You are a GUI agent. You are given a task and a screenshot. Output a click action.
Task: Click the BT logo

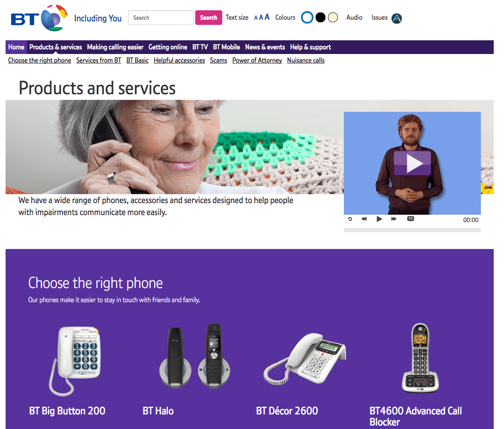click(x=39, y=18)
